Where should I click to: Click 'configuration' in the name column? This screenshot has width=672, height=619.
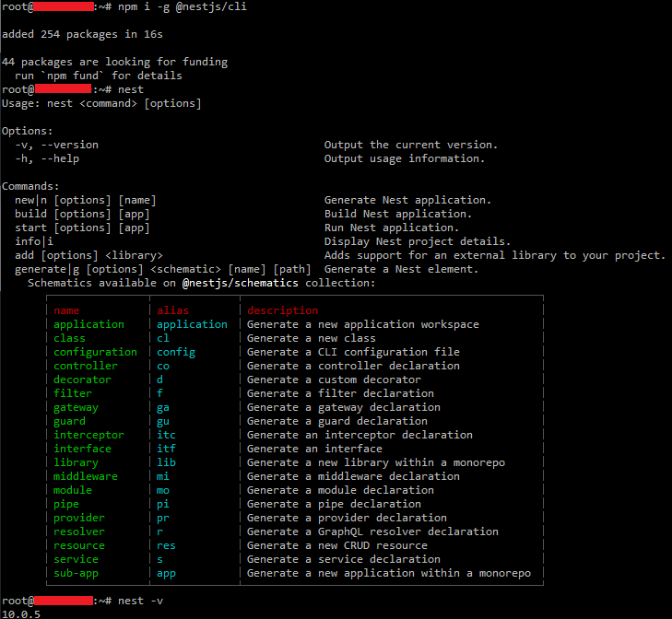click(x=95, y=352)
